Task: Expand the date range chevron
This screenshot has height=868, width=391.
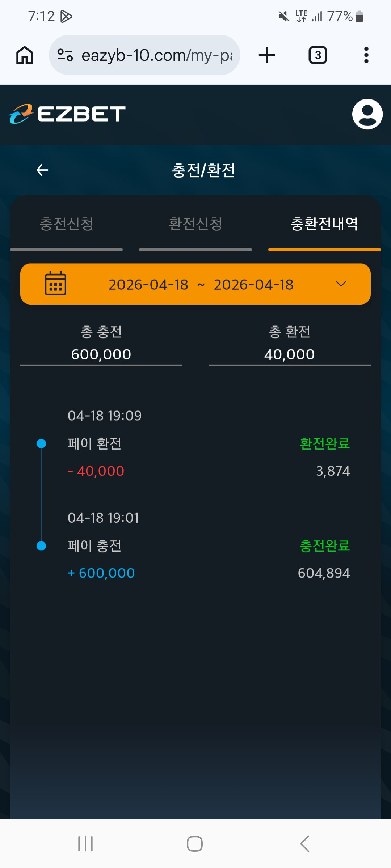Action: coord(341,284)
